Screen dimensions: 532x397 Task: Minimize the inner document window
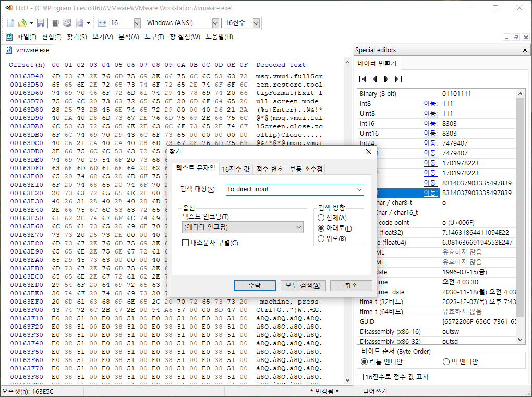[x=506, y=37]
